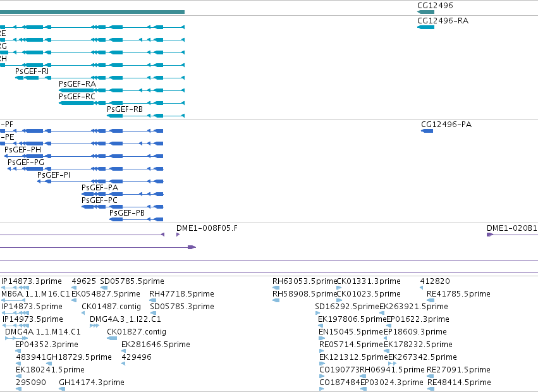Open the PsGEF-PA coding label
Screen dimensions: 538x392
coord(100,188)
